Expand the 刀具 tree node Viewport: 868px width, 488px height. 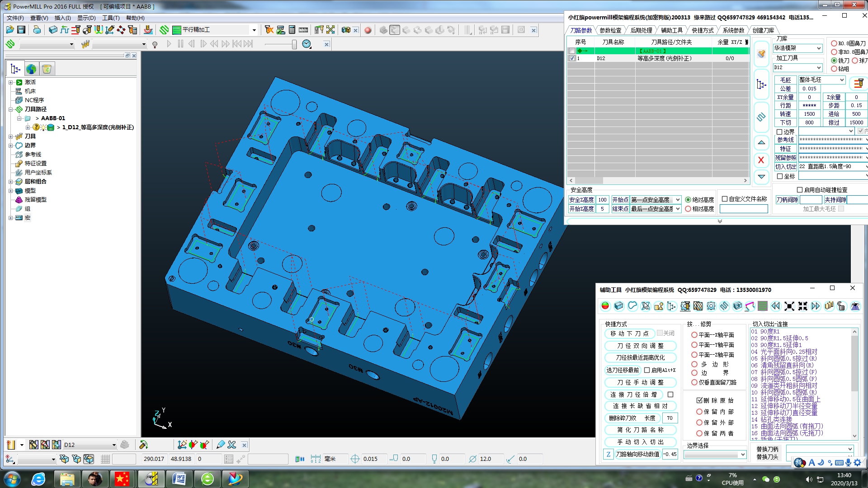pyautogui.click(x=11, y=136)
